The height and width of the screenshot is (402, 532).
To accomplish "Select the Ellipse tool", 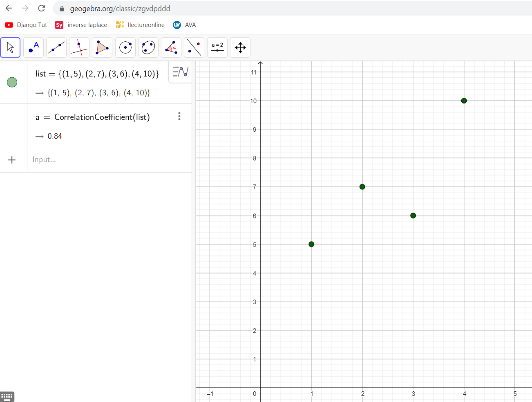I will click(x=148, y=47).
